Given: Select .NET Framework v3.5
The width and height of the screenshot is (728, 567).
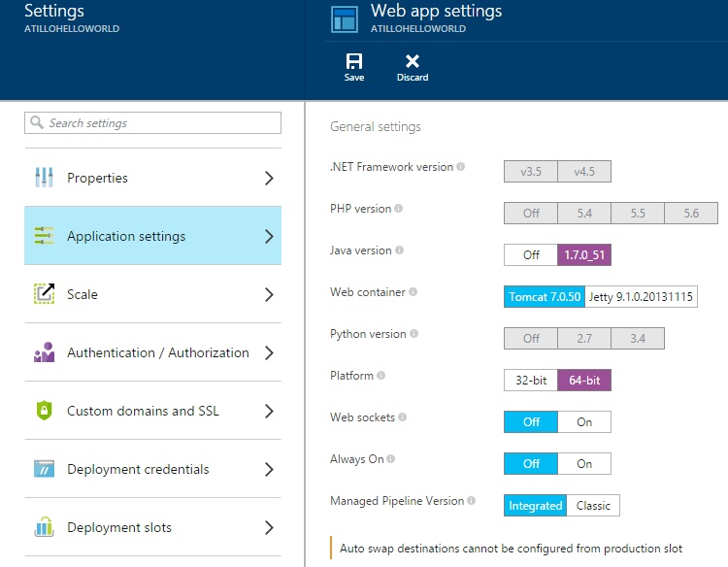Looking at the screenshot, I should 531,171.
